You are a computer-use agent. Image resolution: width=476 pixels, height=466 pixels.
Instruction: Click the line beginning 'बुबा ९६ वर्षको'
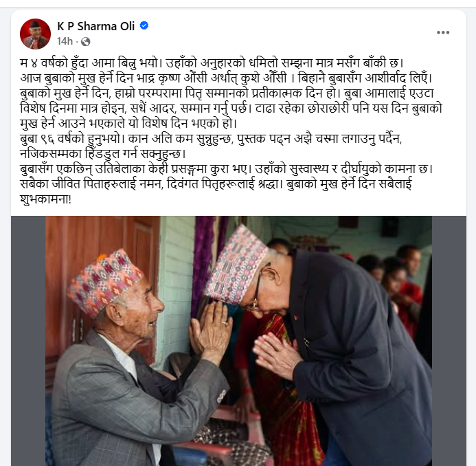(x=211, y=139)
